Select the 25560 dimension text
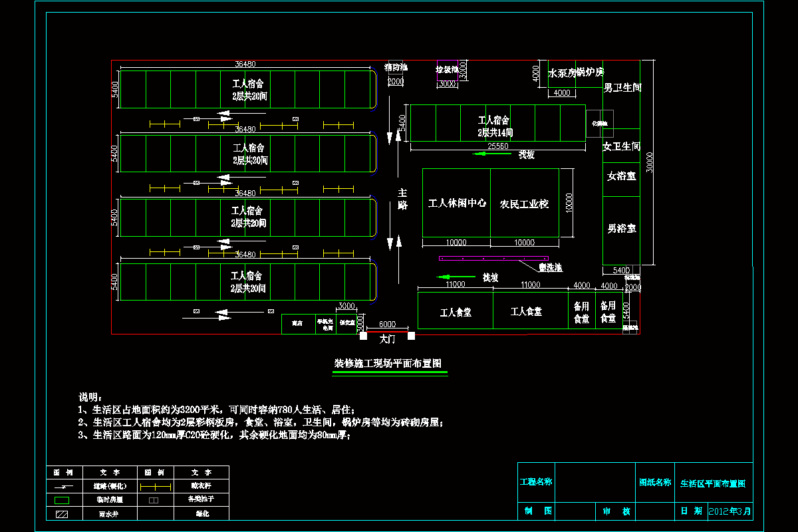 [x=498, y=146]
